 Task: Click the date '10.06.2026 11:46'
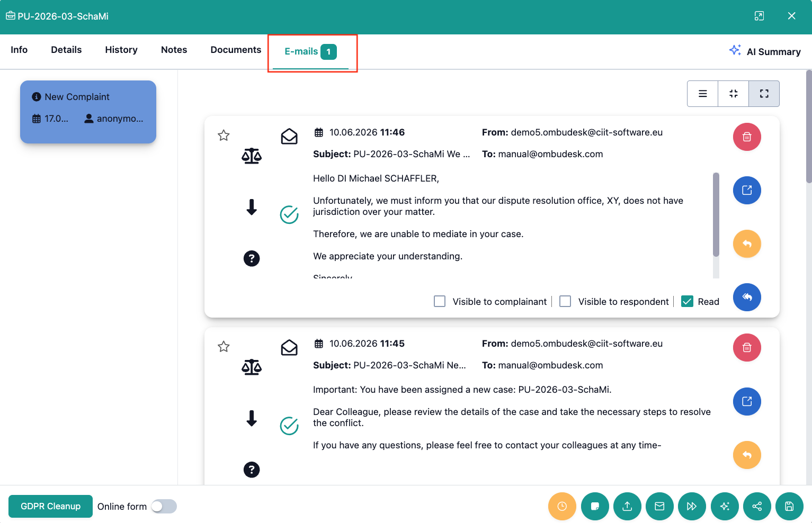pyautogui.click(x=367, y=132)
